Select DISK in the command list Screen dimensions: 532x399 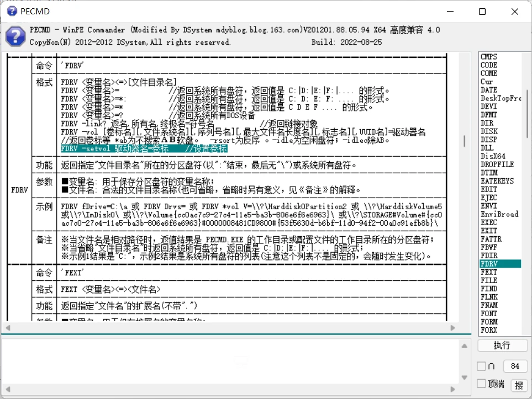point(489,131)
